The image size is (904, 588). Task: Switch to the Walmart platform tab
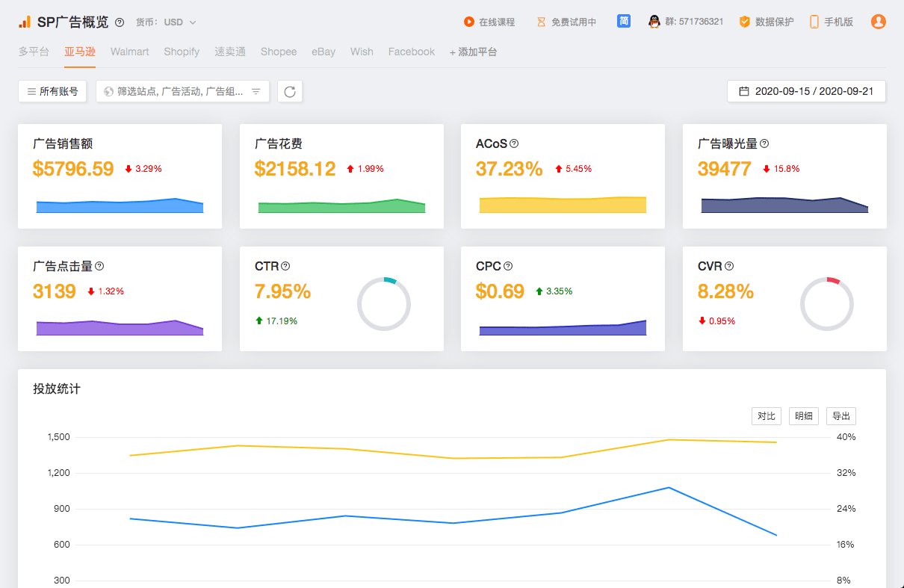click(x=129, y=52)
